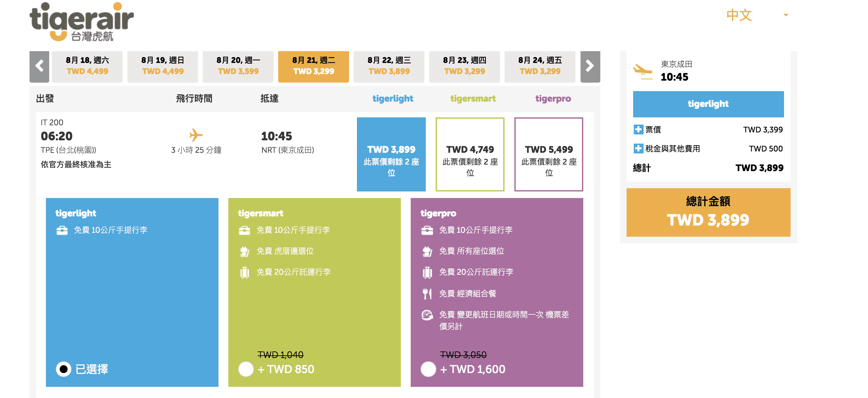Click arrival time 10:45 in flight row

[277, 136]
